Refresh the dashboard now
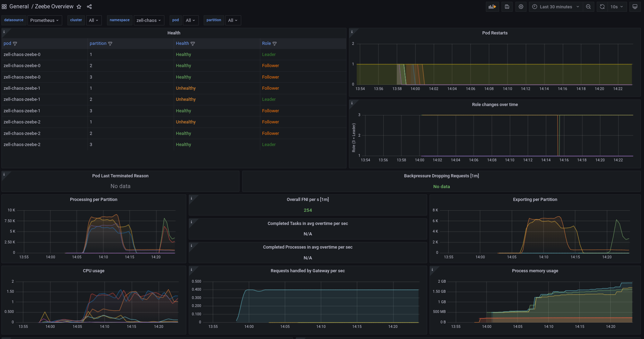644x339 pixels. coord(602,7)
